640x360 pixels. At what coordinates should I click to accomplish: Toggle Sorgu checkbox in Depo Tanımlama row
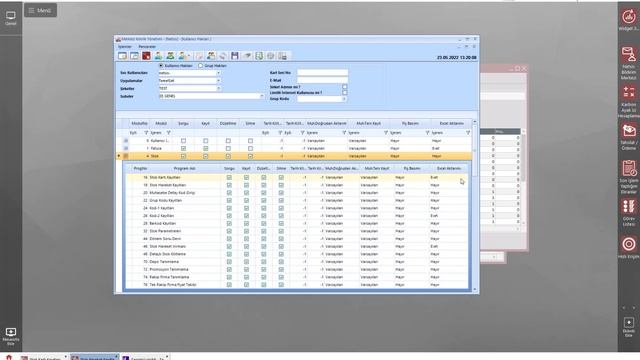pyautogui.click(x=229, y=262)
